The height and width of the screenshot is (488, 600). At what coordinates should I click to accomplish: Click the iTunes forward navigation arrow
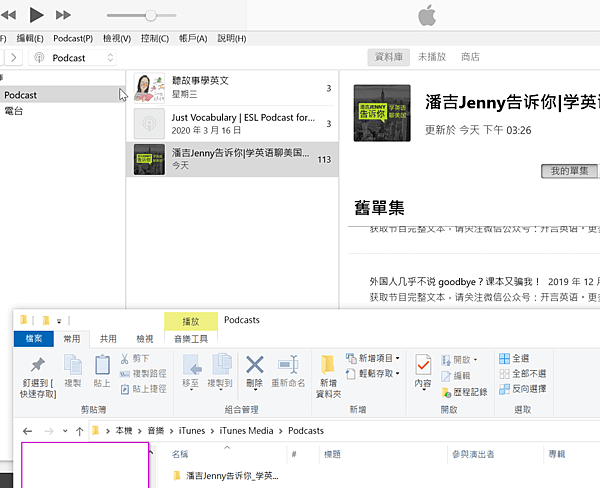click(14, 58)
